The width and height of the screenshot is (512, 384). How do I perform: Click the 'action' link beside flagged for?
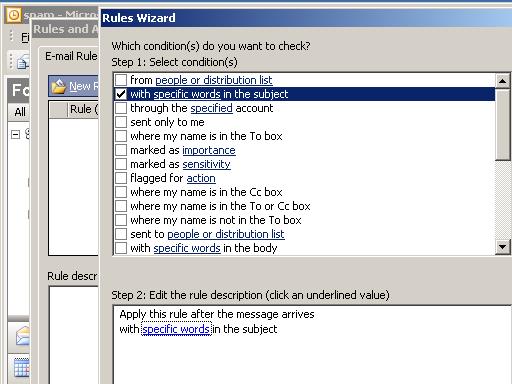coord(201,178)
